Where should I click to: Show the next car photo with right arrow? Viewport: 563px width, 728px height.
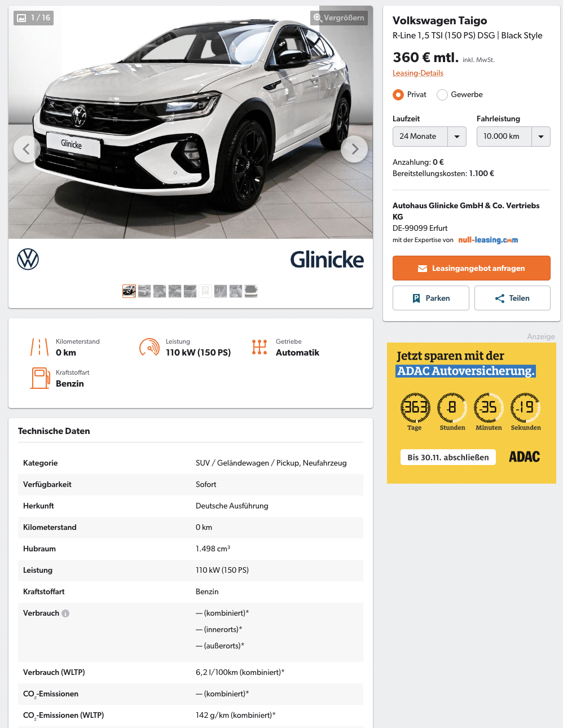click(x=354, y=149)
